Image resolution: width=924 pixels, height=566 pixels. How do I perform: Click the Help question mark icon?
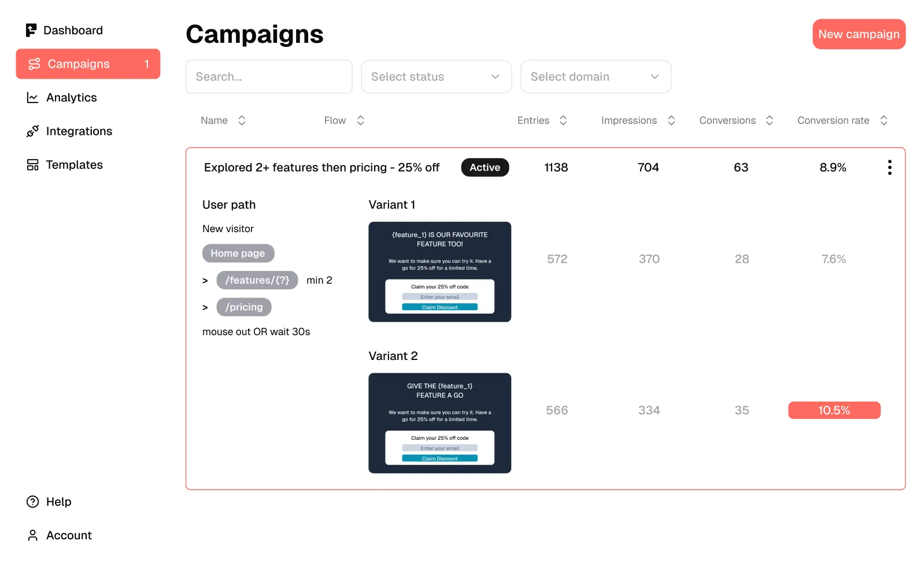click(x=32, y=502)
